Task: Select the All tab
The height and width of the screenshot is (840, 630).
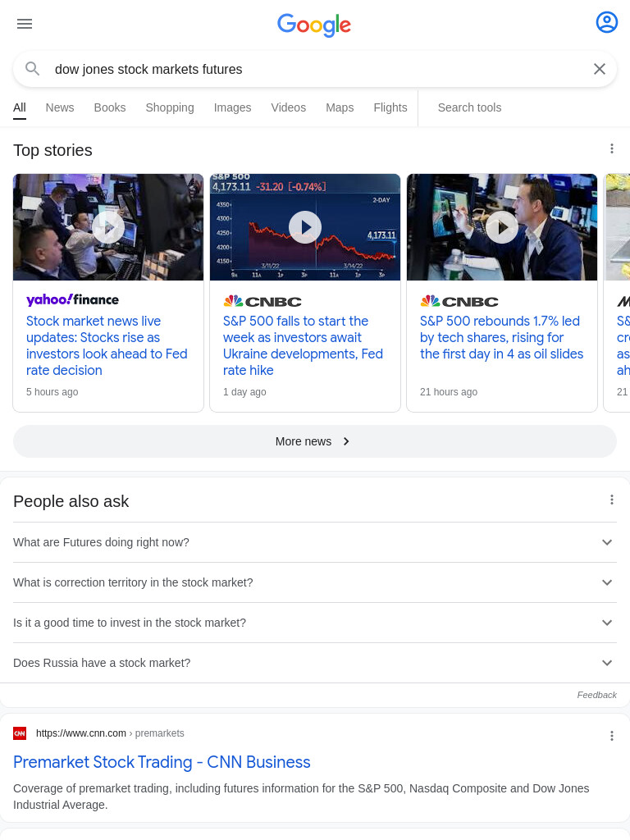Action: 20,107
